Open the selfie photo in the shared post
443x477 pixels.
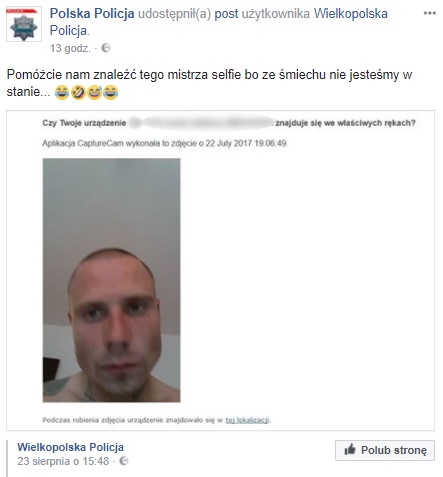tap(111, 280)
